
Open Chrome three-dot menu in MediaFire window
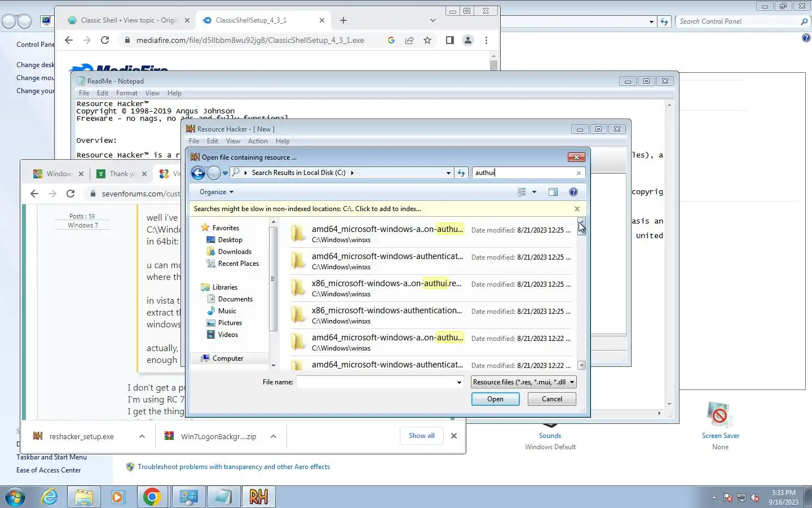click(x=486, y=40)
